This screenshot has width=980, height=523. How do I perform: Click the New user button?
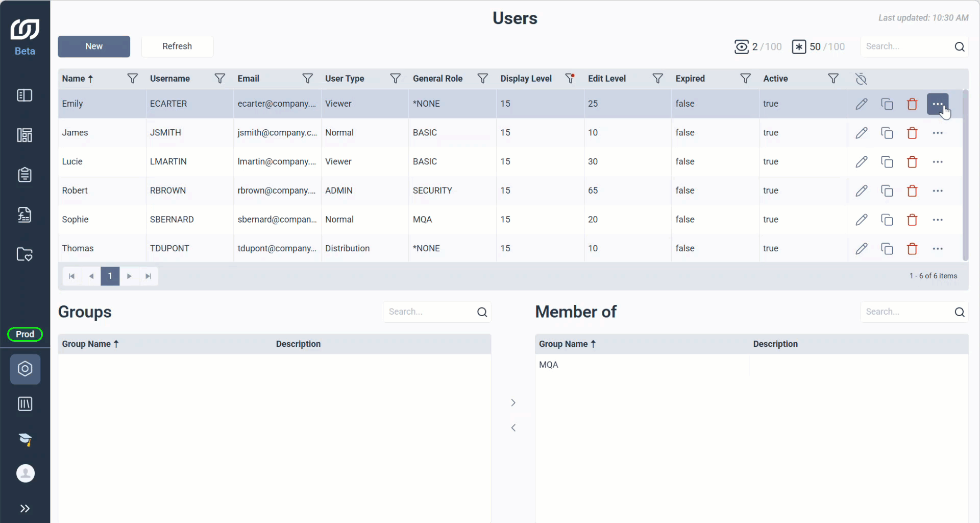coord(94,46)
